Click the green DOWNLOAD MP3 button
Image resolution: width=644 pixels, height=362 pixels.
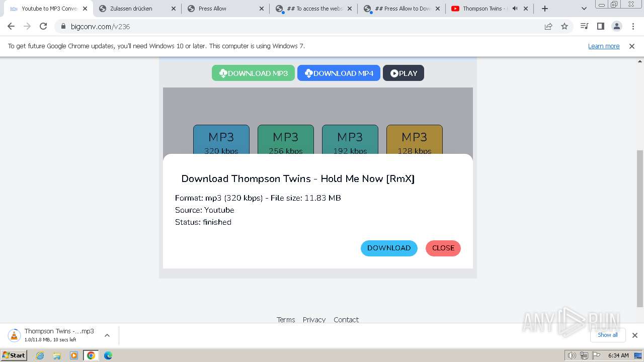click(x=253, y=73)
